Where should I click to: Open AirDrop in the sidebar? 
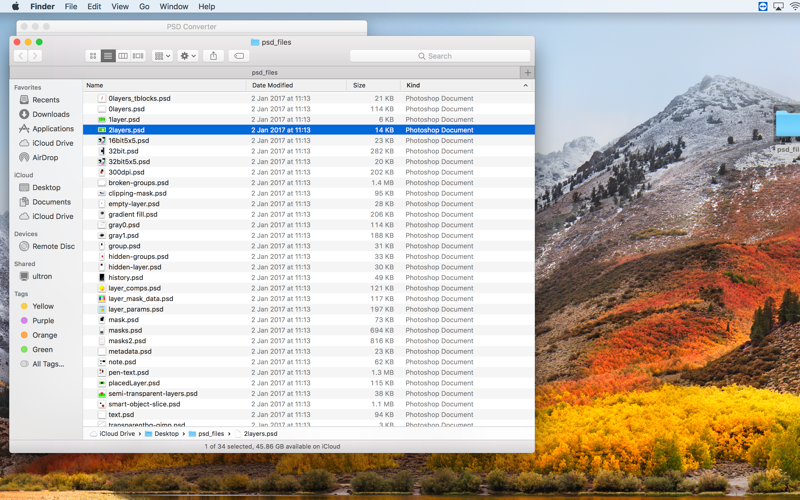(45, 158)
